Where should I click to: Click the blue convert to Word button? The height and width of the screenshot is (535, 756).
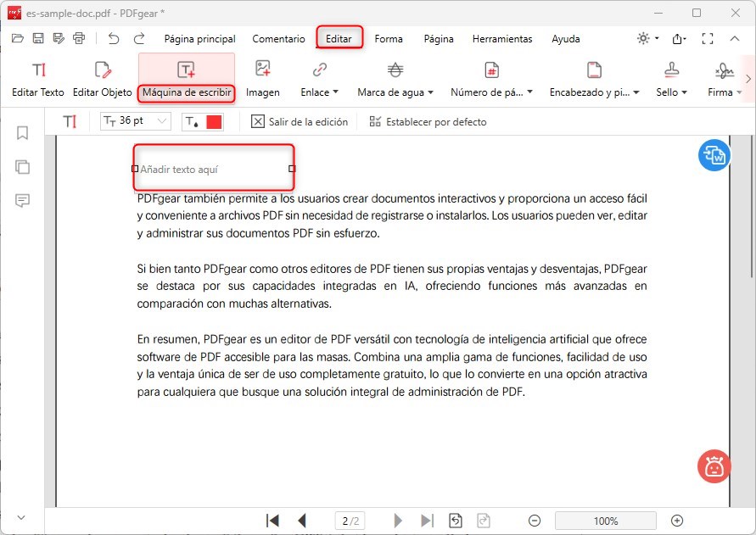pyautogui.click(x=714, y=155)
